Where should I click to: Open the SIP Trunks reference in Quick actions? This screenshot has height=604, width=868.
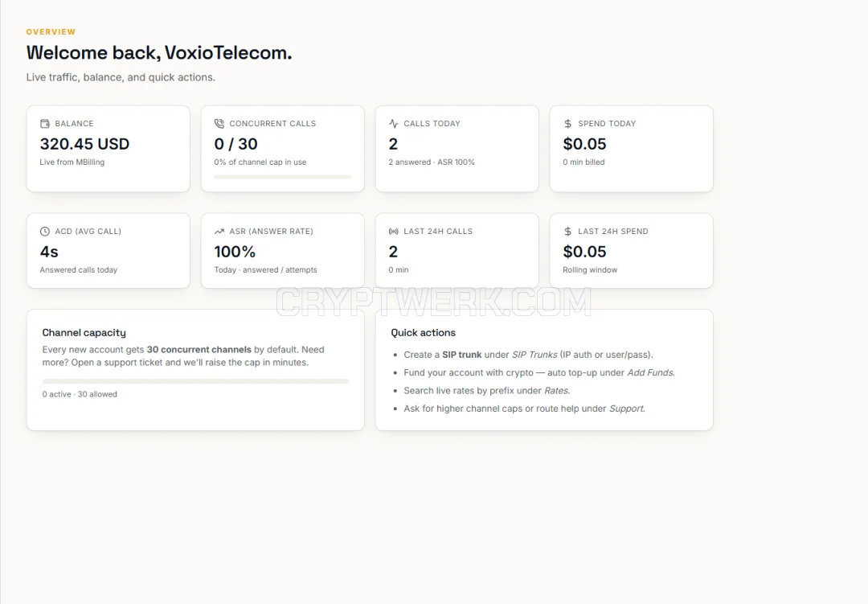534,355
